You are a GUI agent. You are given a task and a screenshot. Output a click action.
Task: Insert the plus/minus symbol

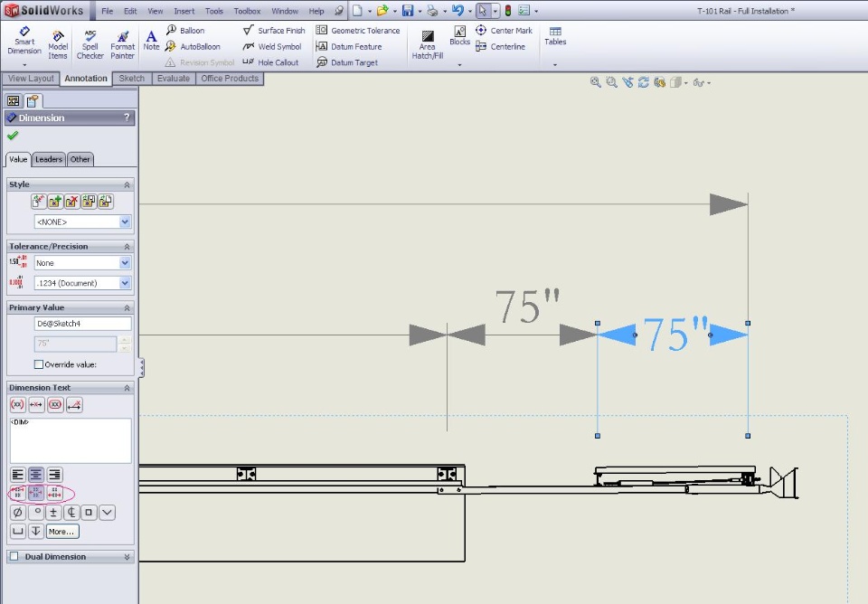click(53, 512)
